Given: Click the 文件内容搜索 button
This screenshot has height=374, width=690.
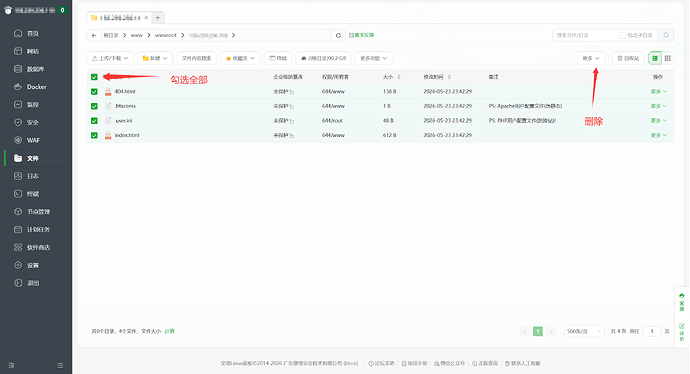Looking at the screenshot, I should (x=197, y=58).
